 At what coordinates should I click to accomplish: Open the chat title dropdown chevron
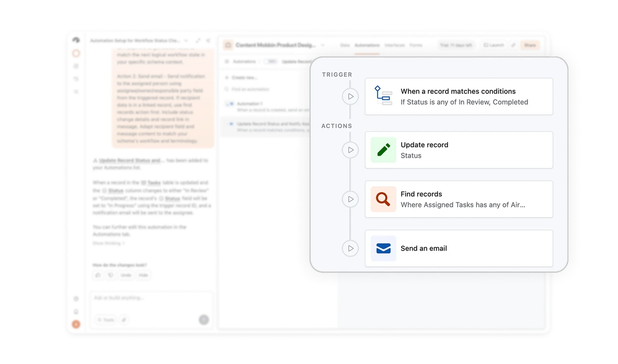tap(186, 41)
